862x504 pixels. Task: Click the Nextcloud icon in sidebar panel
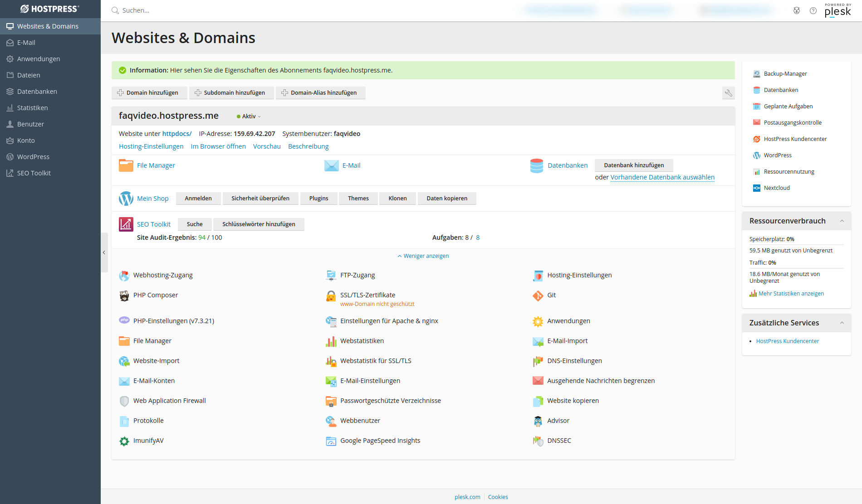tap(757, 188)
